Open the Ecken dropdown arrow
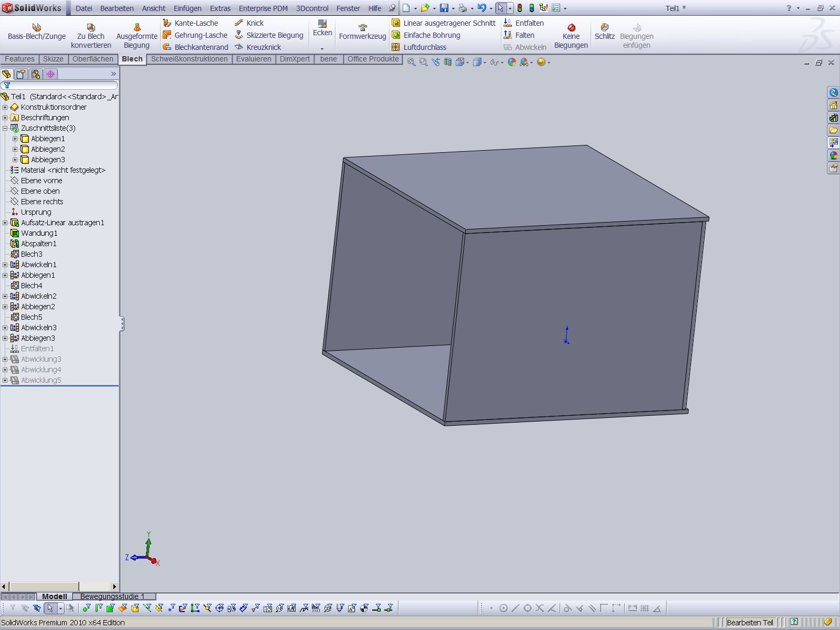Image resolution: width=840 pixels, height=630 pixels. tap(322, 48)
